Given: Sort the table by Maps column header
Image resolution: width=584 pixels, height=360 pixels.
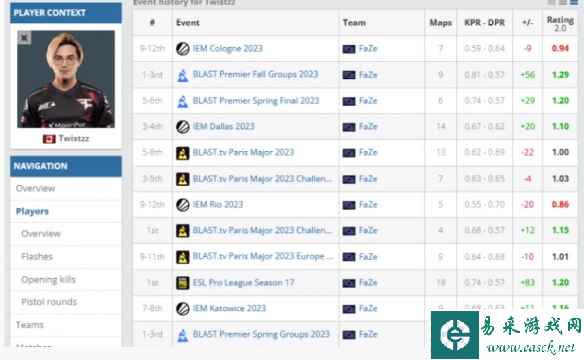Looking at the screenshot, I should 441,23.
